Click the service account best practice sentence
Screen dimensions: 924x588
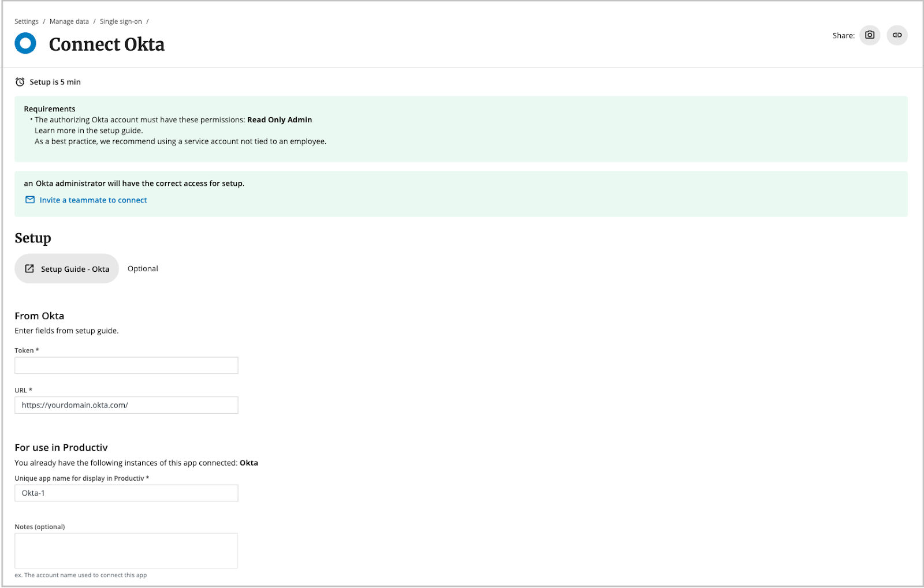181,141
